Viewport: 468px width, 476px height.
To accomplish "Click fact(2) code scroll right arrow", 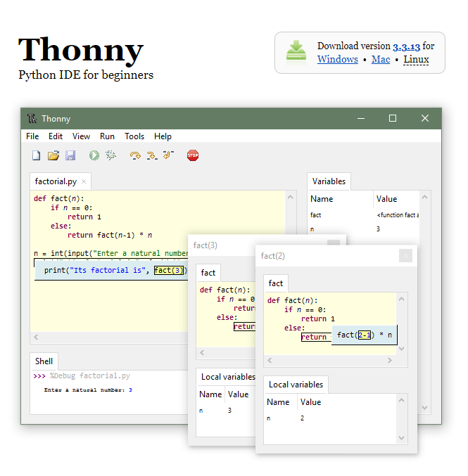I will pos(390,360).
